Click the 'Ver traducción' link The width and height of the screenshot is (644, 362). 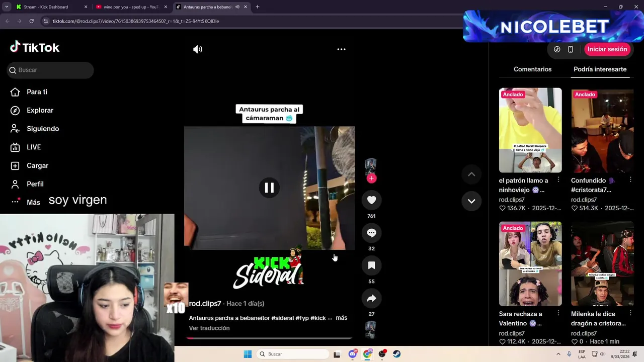pos(209,328)
